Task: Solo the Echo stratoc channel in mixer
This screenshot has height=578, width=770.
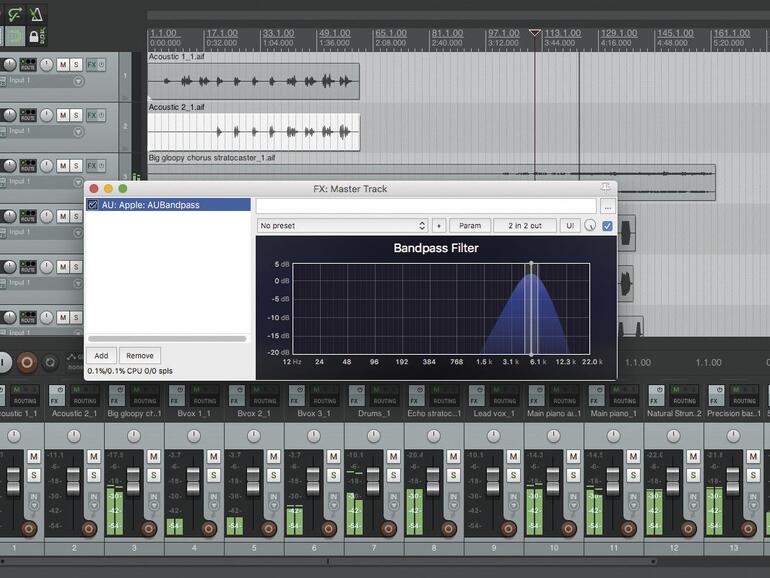Action: point(454,475)
